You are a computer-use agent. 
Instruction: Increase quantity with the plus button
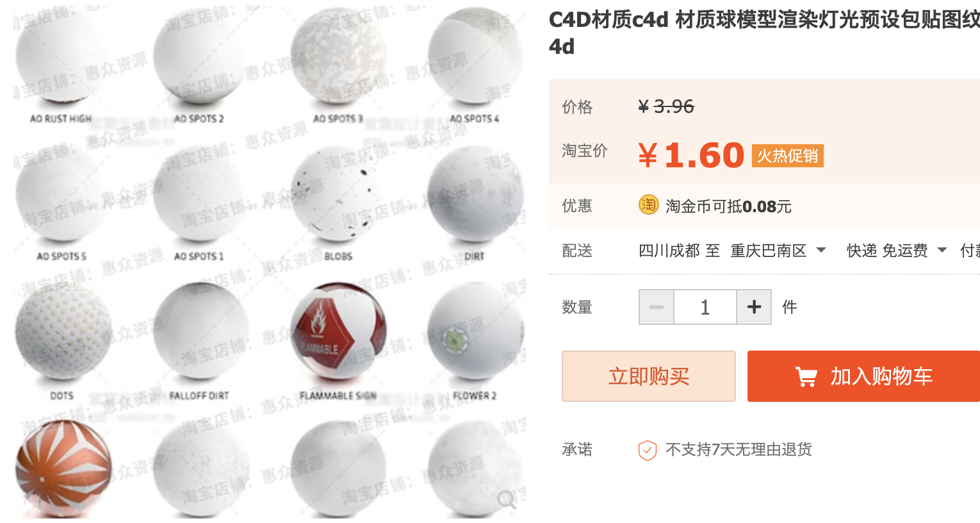754,307
